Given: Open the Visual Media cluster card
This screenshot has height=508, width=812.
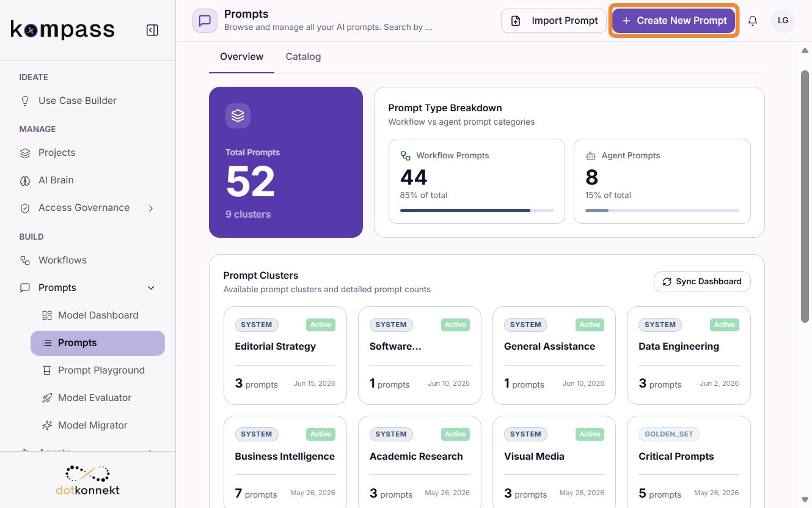Looking at the screenshot, I should pos(554,462).
